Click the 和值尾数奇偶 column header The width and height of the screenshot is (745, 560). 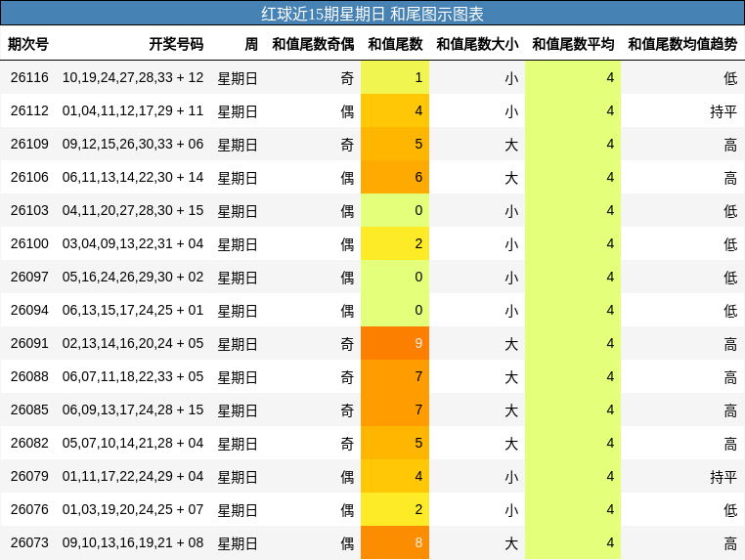[313, 44]
